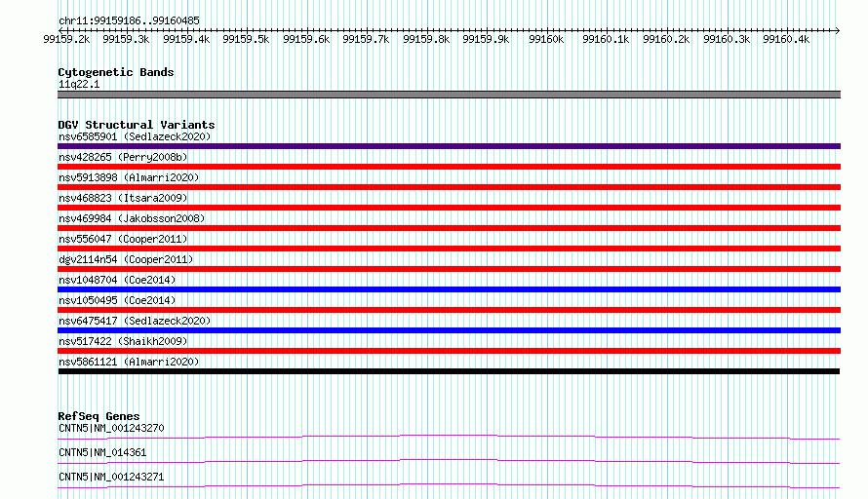Click the 99159.2k ruler tick label
The width and height of the screenshot is (868, 499).
(x=66, y=39)
